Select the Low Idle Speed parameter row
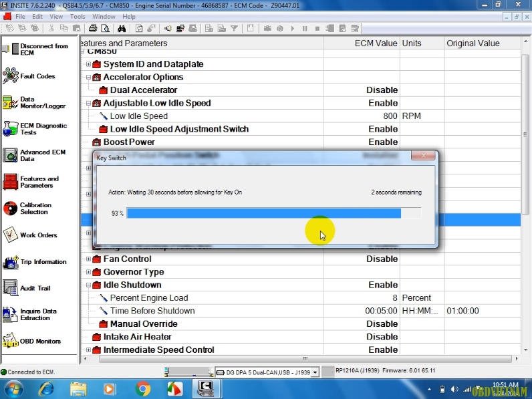Image resolution: width=532 pixels, height=399 pixels. pos(301,116)
